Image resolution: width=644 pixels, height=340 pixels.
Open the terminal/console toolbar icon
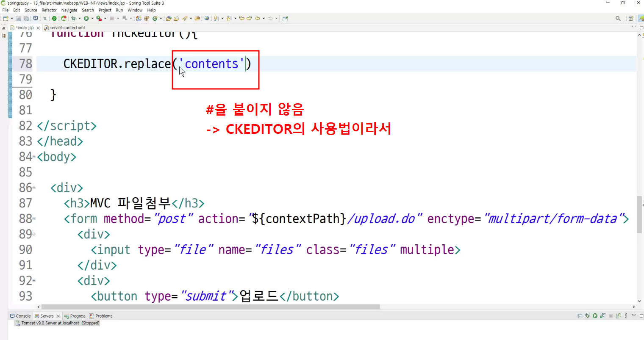tap(36, 19)
